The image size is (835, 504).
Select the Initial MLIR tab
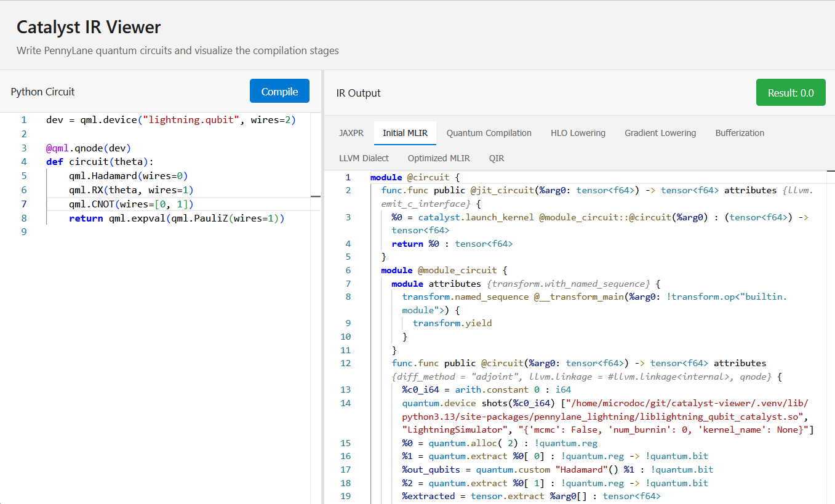pyautogui.click(x=405, y=133)
